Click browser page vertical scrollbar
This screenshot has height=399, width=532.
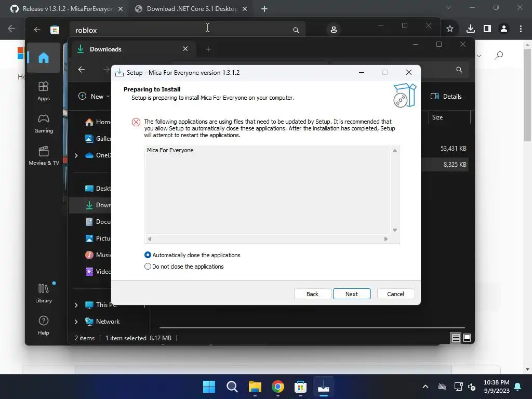tap(527, 95)
